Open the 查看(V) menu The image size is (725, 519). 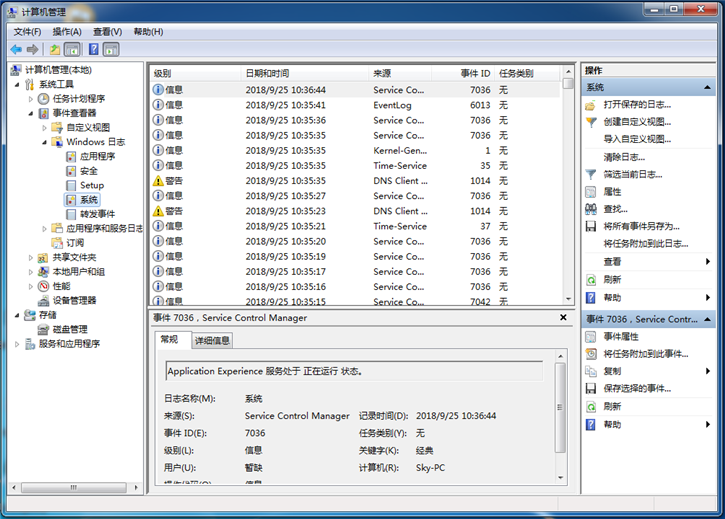pyautogui.click(x=107, y=31)
